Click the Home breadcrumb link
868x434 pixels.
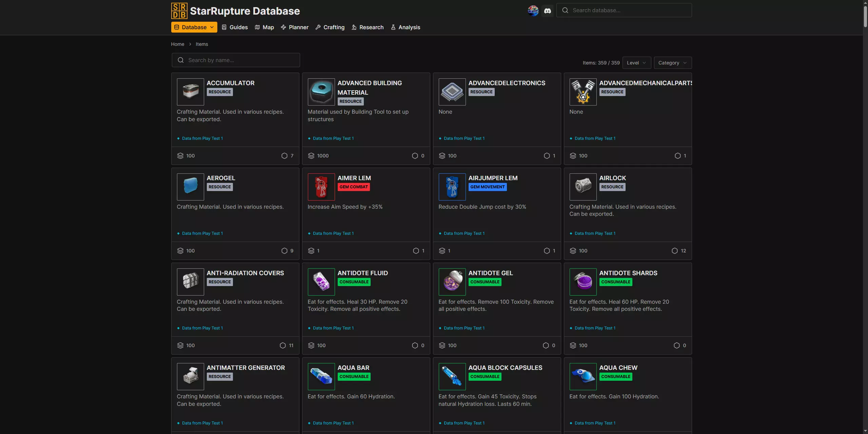click(x=177, y=44)
